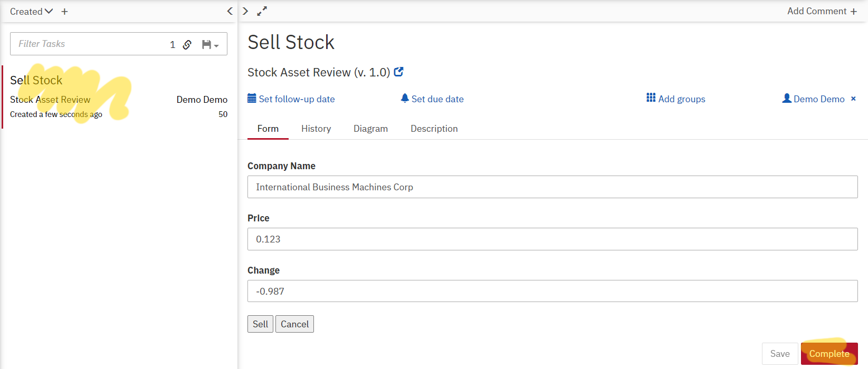Select the Sell Stock task in the list
Image resolution: width=868 pixels, height=369 pixels.
(x=119, y=97)
